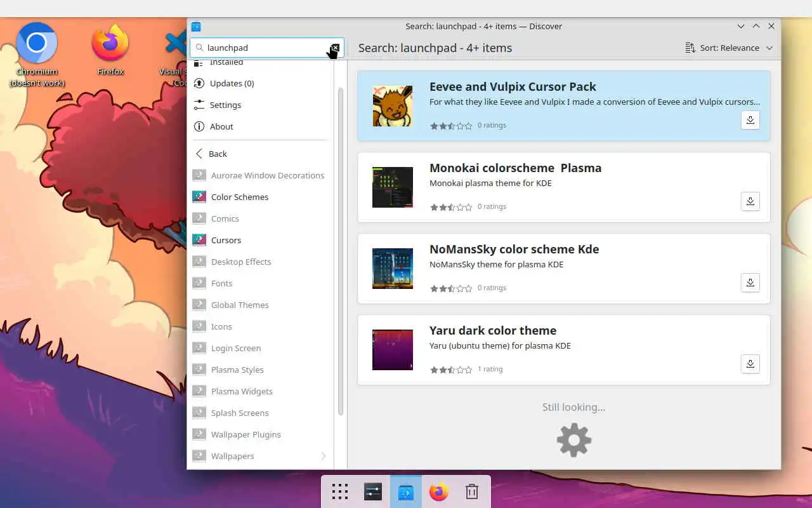Click the magnifier icon in search box
This screenshot has width=812, height=508.
(199, 48)
